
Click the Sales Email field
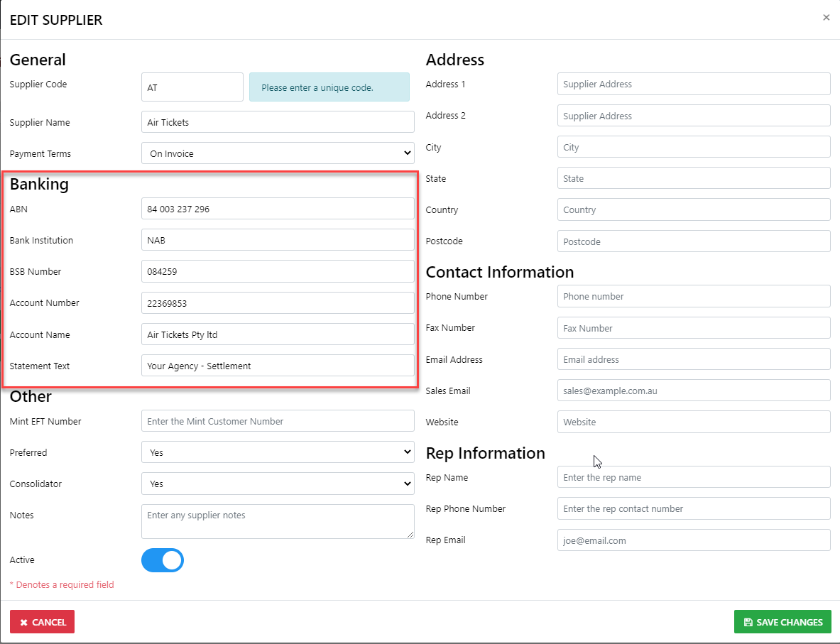pos(694,391)
